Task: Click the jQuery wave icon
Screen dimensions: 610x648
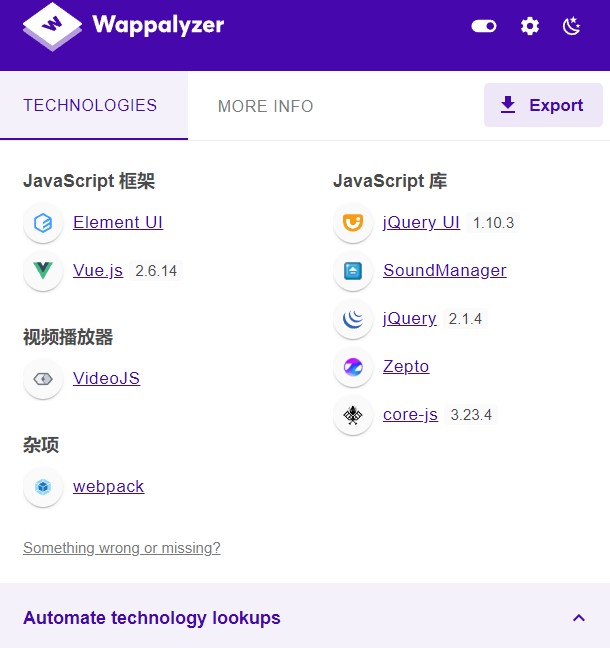Action: click(353, 319)
